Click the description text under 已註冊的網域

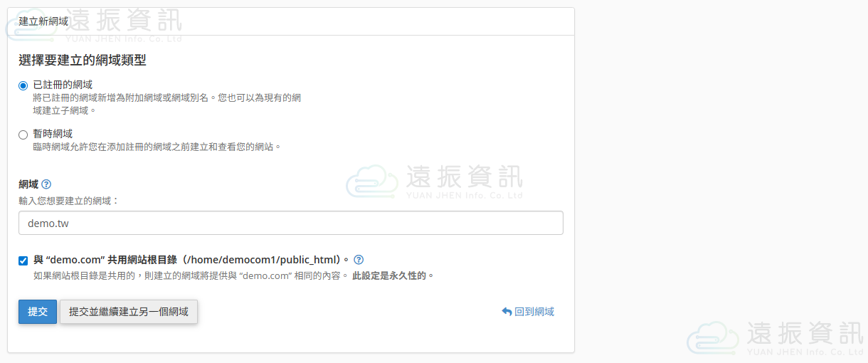pyautogui.click(x=166, y=98)
